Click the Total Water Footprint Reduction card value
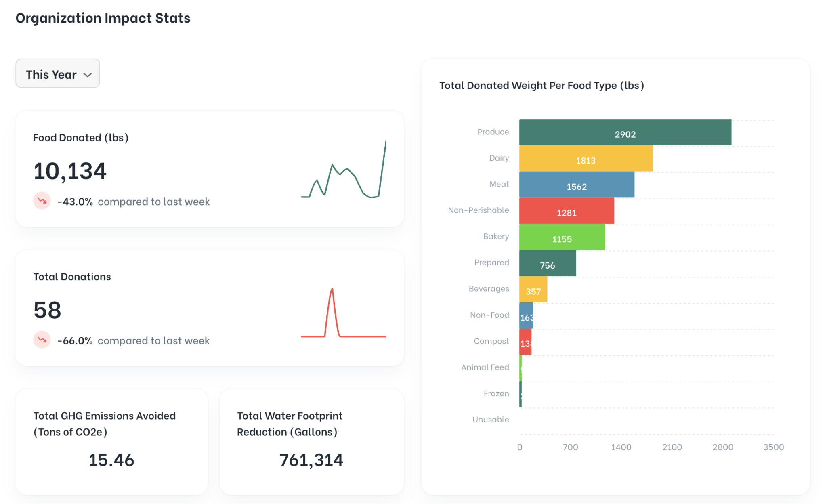This screenshot has height=504, width=827. click(311, 460)
